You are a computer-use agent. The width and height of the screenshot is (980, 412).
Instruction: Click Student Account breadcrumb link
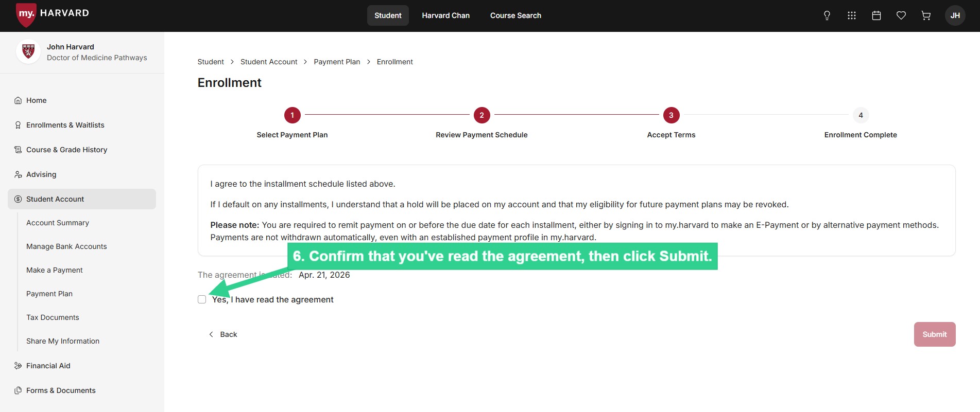click(x=269, y=62)
